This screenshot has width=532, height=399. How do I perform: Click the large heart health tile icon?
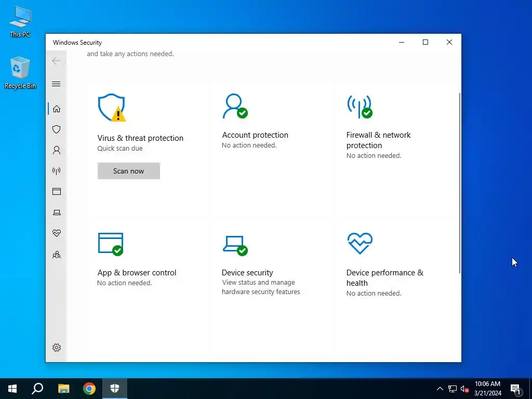pyautogui.click(x=360, y=243)
